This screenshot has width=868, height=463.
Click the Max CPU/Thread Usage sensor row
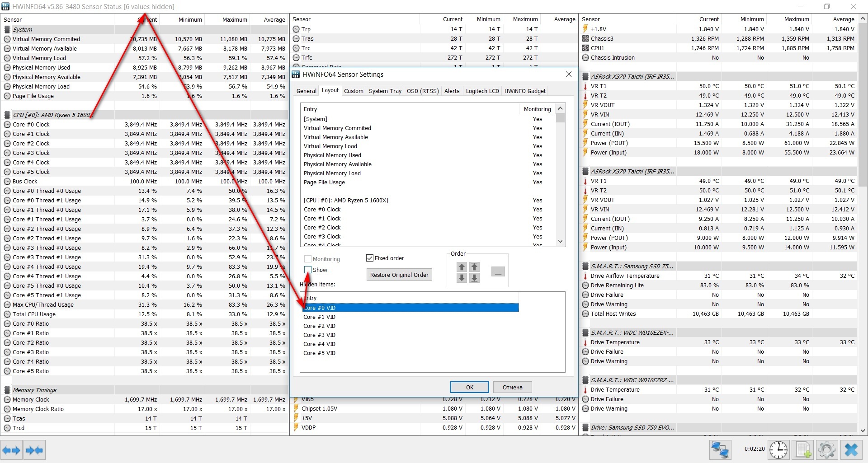point(145,304)
